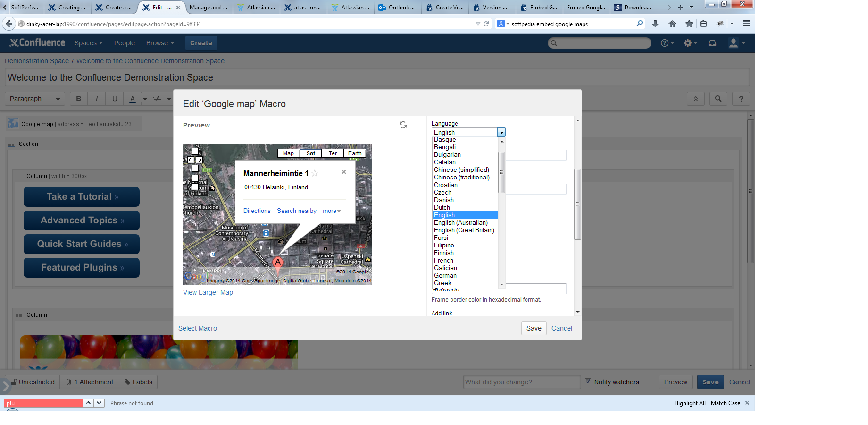868x425 pixels.
Task: Select Finnish from language list
Action: click(465, 253)
